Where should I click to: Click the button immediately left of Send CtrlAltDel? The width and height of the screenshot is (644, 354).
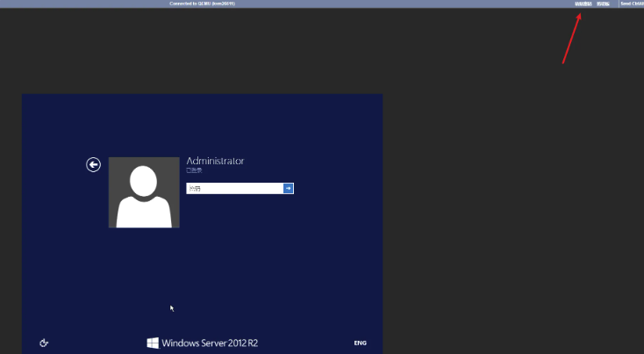(x=603, y=4)
